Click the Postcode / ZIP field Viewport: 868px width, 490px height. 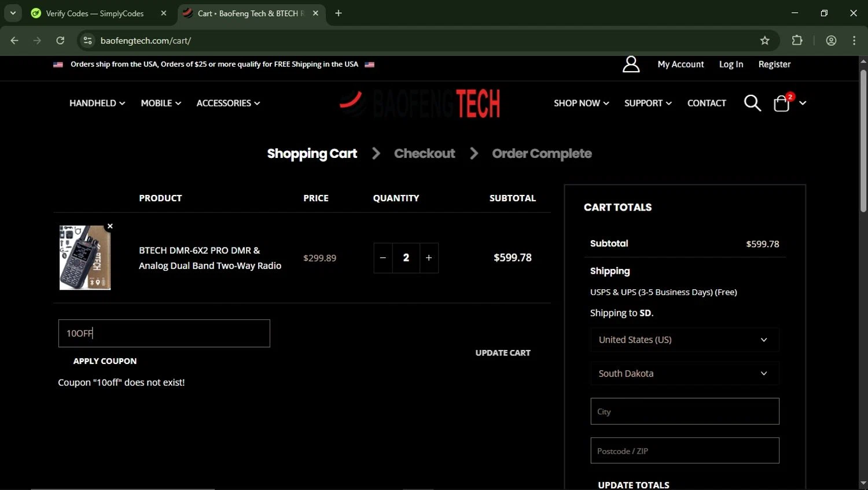(x=685, y=451)
